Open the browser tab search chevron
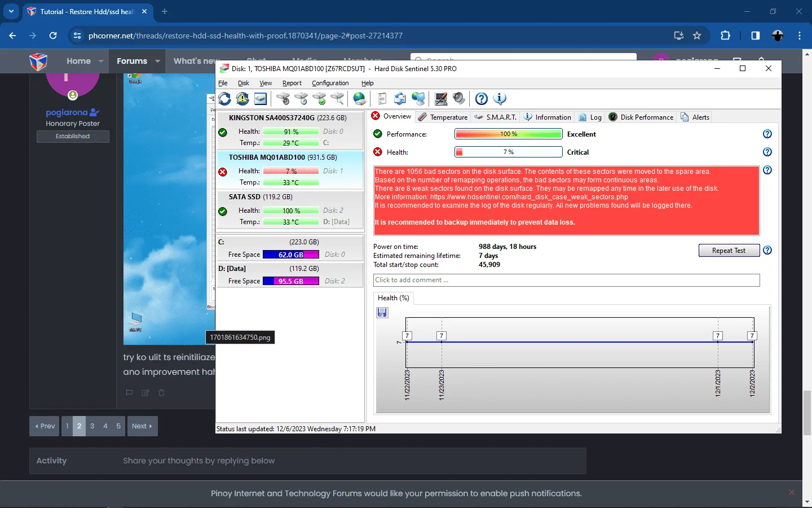812x508 pixels. pos(11,11)
